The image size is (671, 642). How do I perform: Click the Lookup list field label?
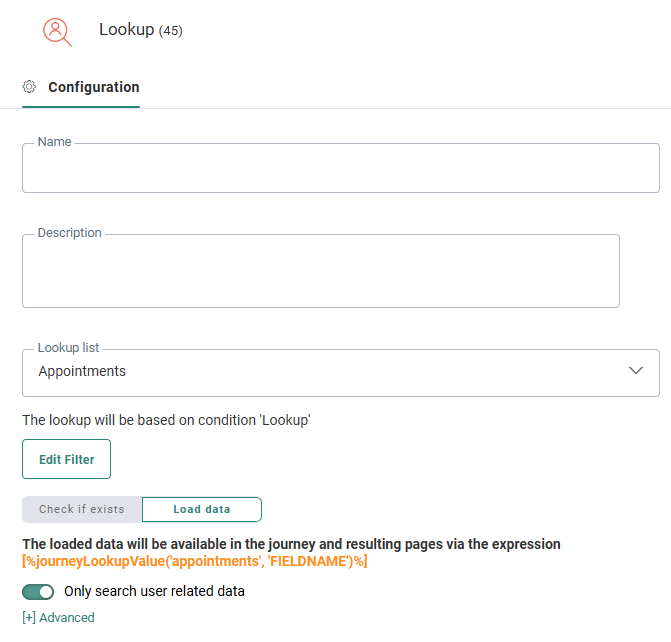click(68, 348)
